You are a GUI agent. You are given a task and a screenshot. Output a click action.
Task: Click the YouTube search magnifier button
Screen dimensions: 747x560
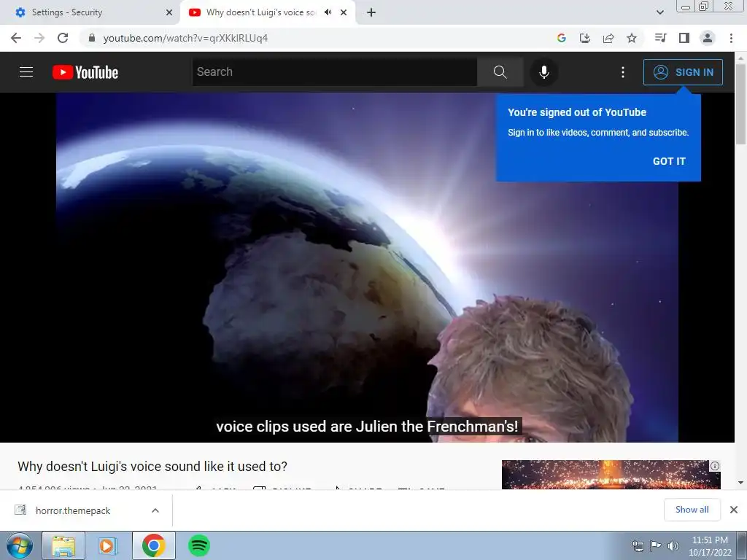coord(500,72)
